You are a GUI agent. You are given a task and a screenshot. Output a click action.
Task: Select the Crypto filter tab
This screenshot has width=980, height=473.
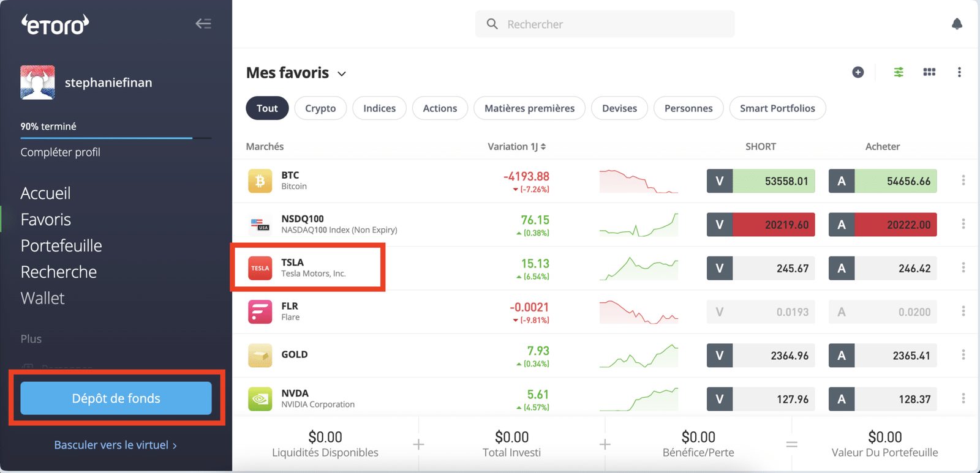pos(320,108)
